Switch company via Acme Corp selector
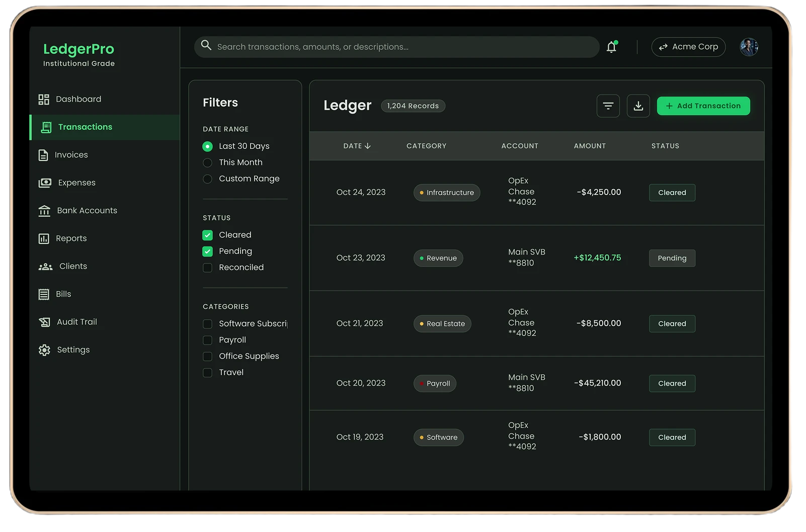806x532 pixels. pos(688,47)
